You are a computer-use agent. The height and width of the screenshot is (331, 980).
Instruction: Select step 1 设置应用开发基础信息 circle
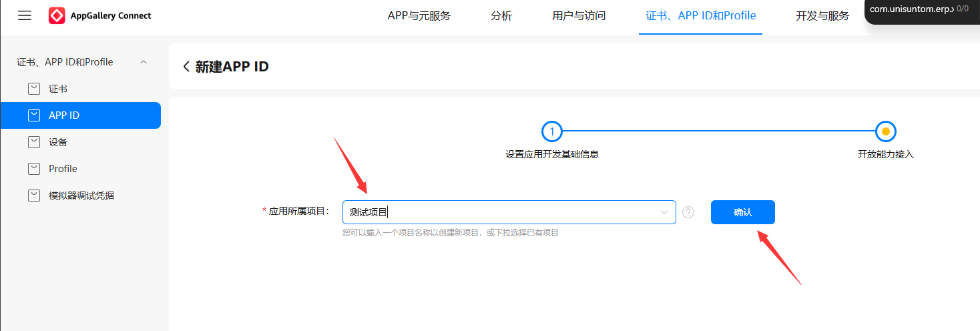552,131
